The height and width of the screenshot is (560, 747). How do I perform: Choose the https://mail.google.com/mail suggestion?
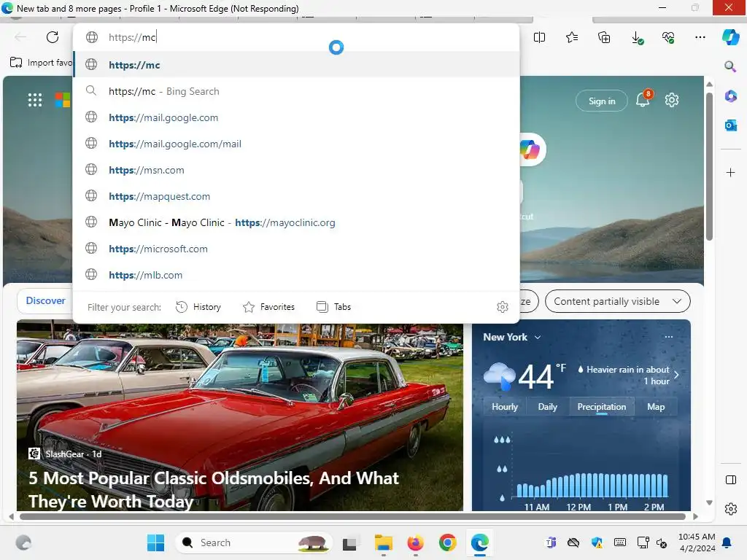click(x=296, y=144)
